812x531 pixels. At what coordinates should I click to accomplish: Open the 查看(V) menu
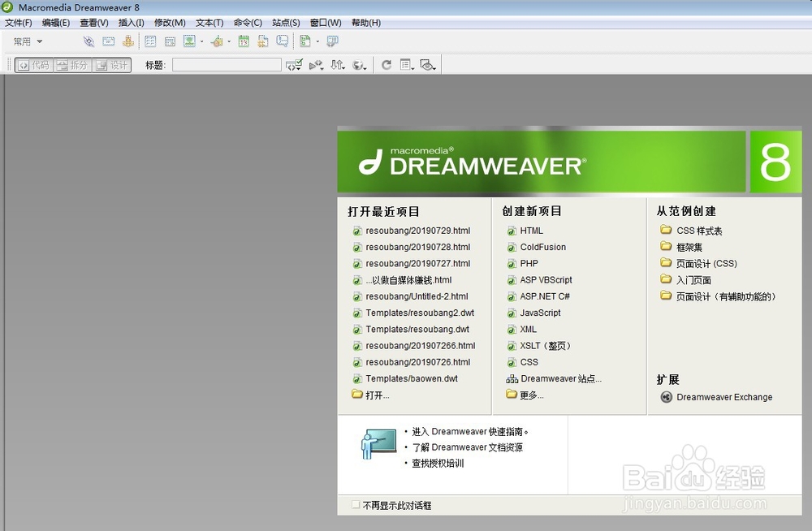pyautogui.click(x=93, y=23)
